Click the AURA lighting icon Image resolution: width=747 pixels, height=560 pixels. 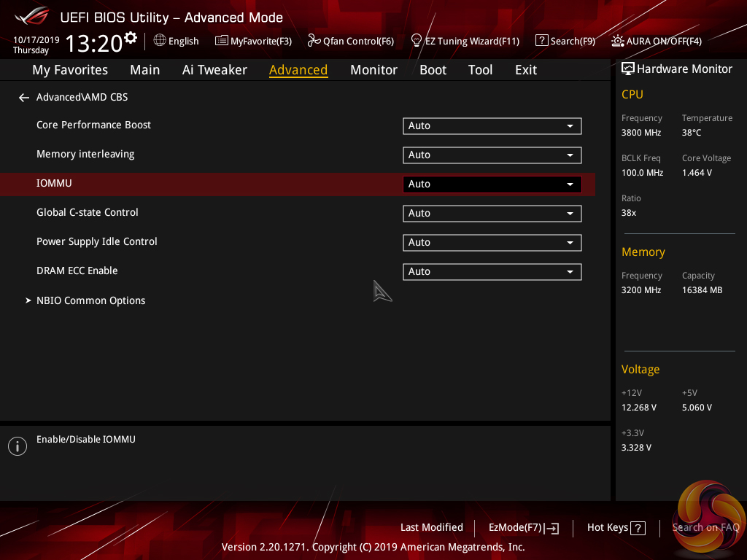[617, 41]
